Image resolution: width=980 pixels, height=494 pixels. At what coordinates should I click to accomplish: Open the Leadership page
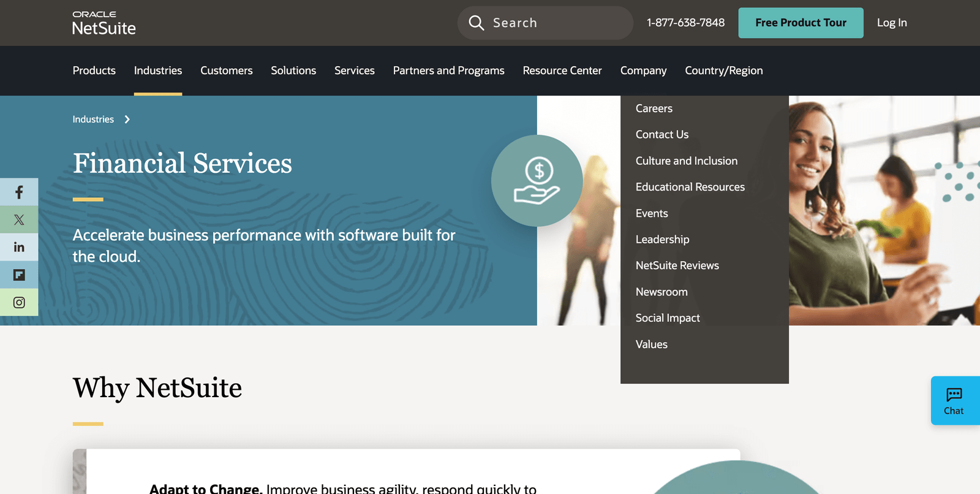(x=663, y=239)
